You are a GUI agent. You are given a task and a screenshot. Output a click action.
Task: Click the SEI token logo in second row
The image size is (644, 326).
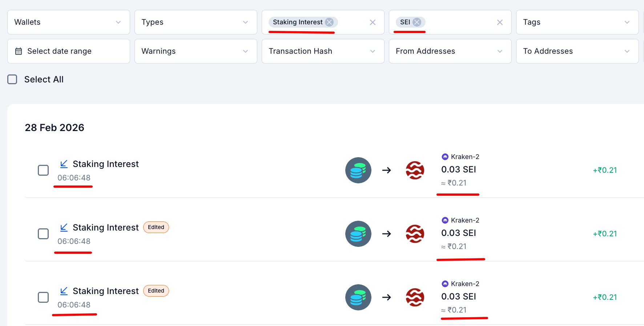pyautogui.click(x=415, y=234)
